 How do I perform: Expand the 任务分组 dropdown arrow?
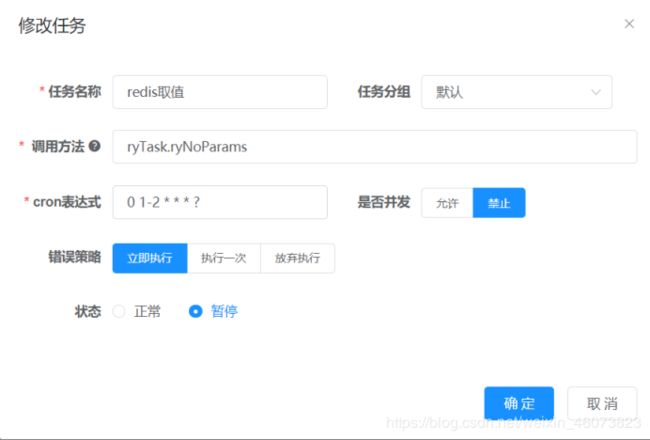pyautogui.click(x=596, y=92)
